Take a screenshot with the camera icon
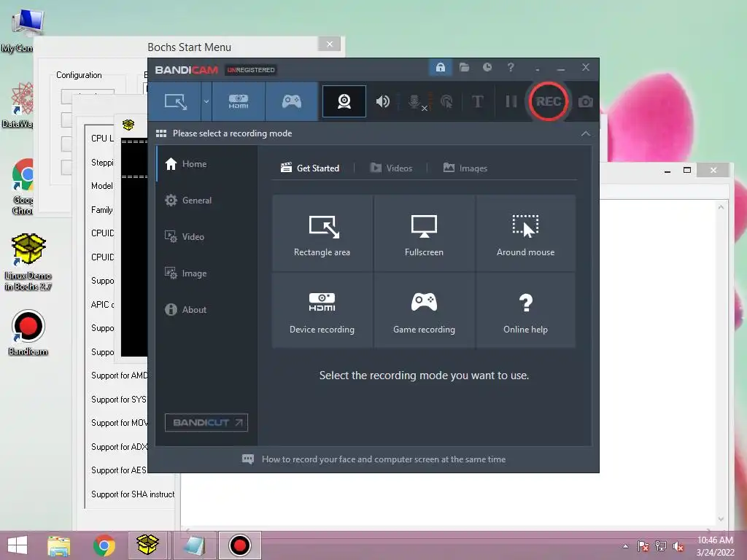 586,101
